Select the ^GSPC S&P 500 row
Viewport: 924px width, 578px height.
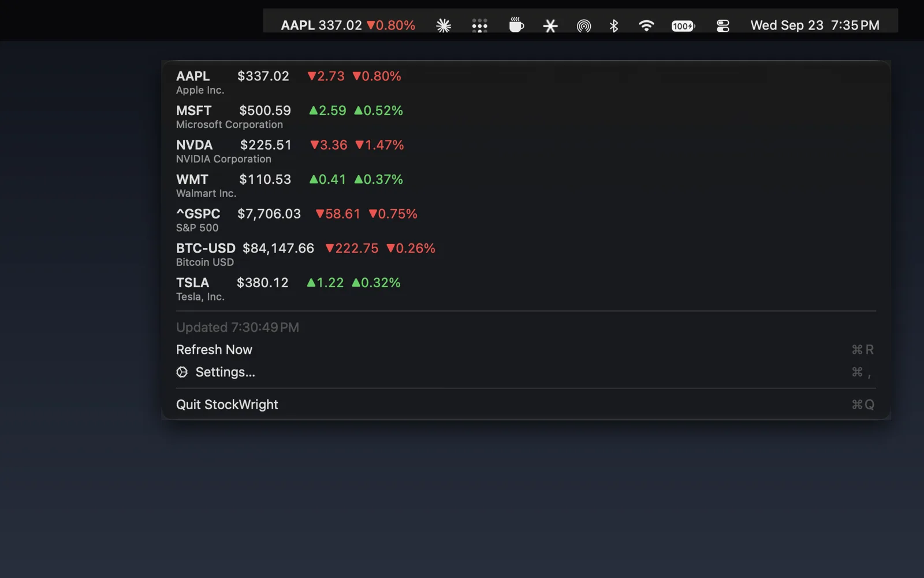tap(526, 220)
